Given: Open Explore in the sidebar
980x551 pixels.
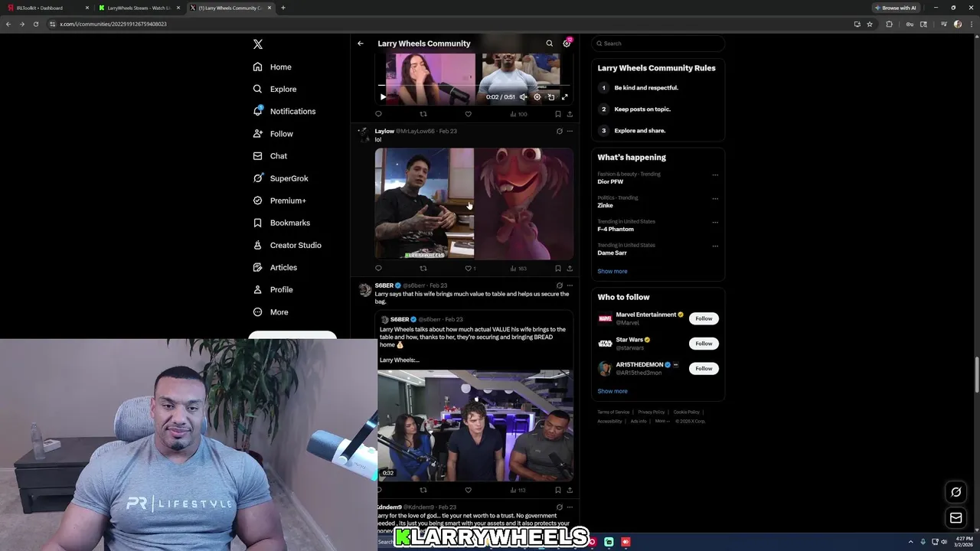Looking at the screenshot, I should (x=275, y=89).
